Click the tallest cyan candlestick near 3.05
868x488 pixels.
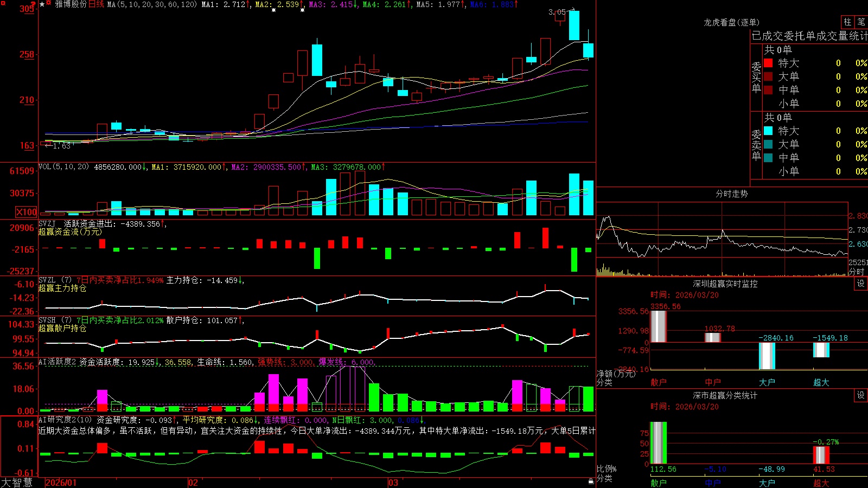pos(574,25)
